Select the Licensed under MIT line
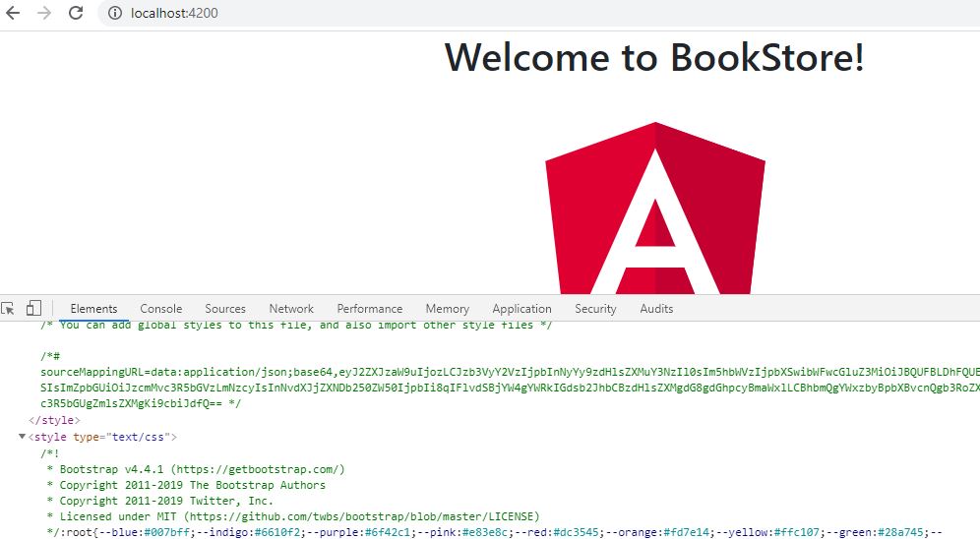 coord(293,516)
